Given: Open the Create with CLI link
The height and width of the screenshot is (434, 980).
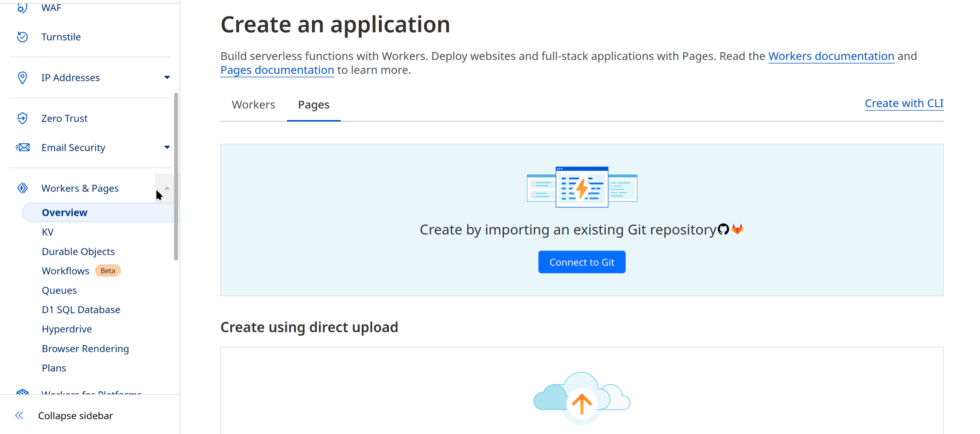Looking at the screenshot, I should tap(904, 103).
